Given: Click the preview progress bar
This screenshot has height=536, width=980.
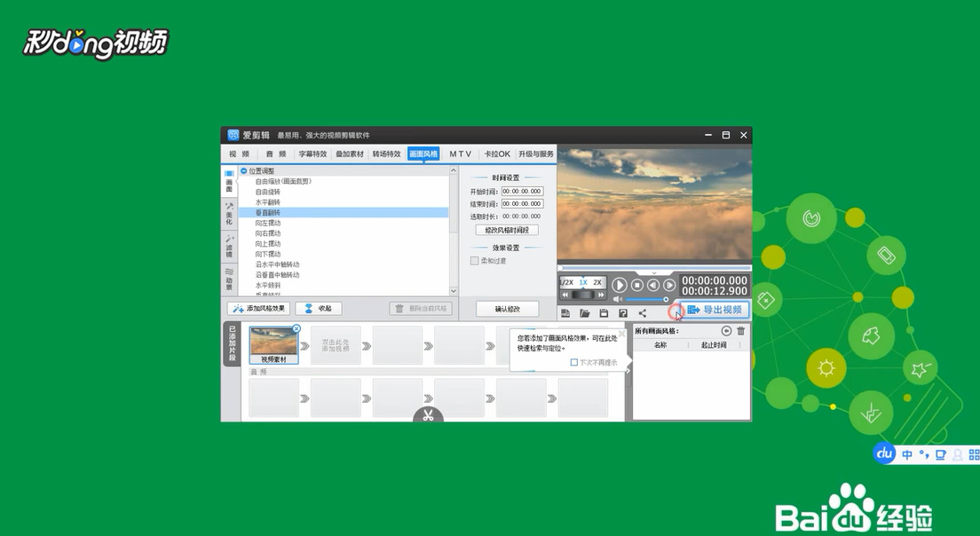Looking at the screenshot, I should click(x=654, y=268).
